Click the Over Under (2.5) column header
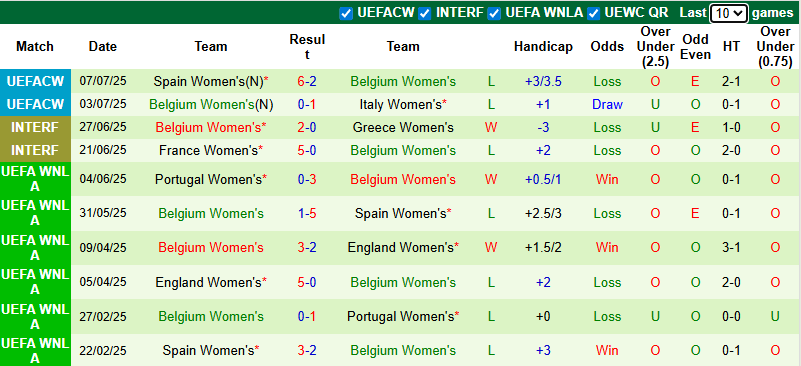This screenshot has height=366, width=801. [x=654, y=47]
